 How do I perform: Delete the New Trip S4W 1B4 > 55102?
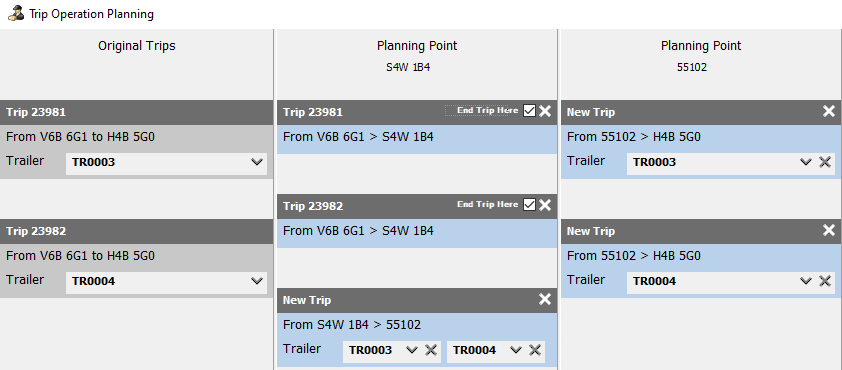pyautogui.click(x=545, y=300)
